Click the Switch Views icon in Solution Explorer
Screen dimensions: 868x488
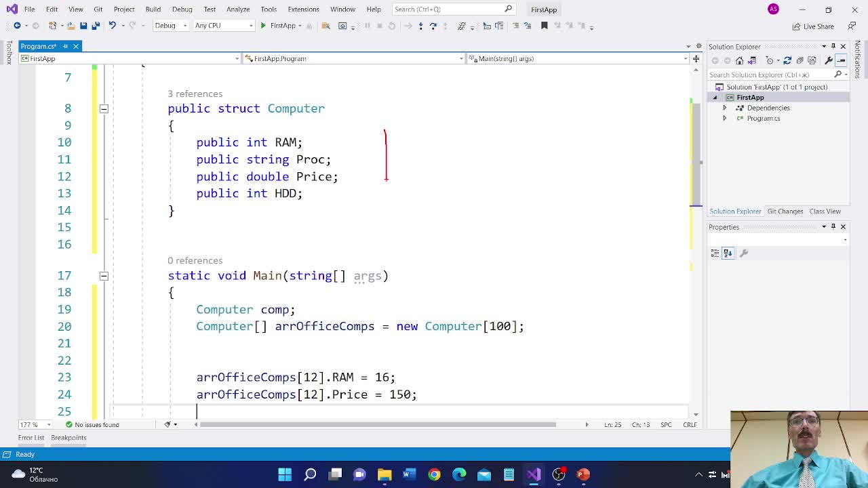pos(752,60)
